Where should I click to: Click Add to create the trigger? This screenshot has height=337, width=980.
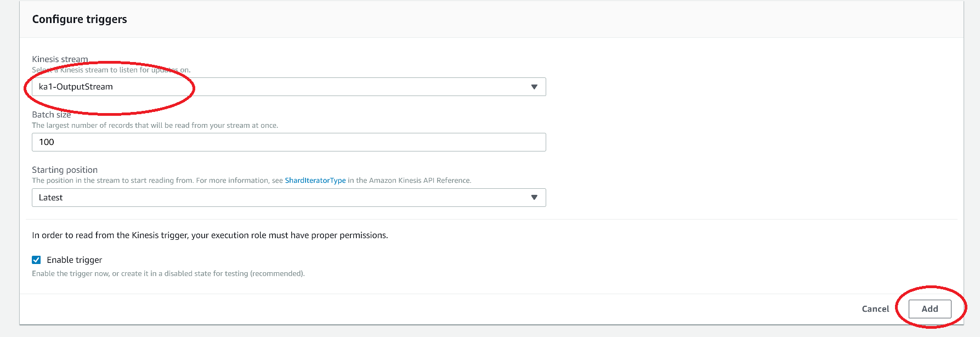tap(930, 309)
